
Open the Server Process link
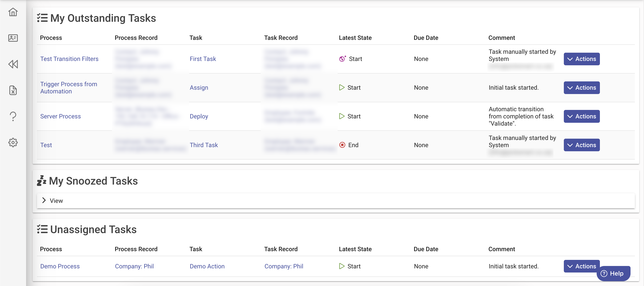(x=60, y=116)
